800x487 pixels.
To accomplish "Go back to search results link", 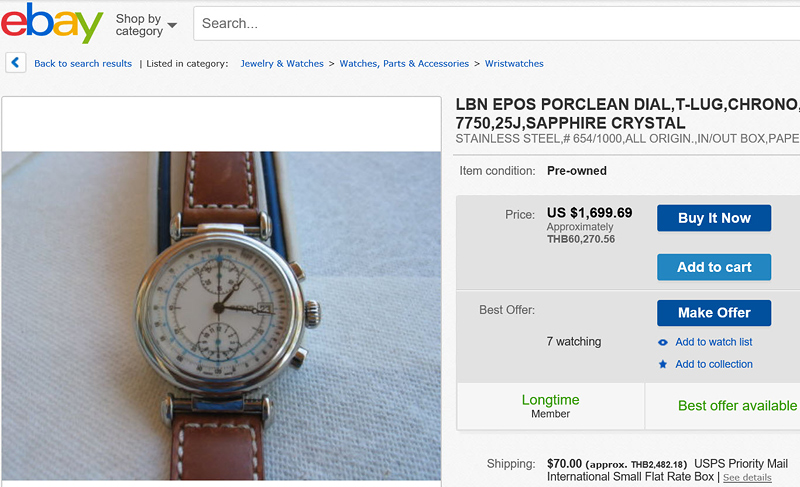I will 83,64.
